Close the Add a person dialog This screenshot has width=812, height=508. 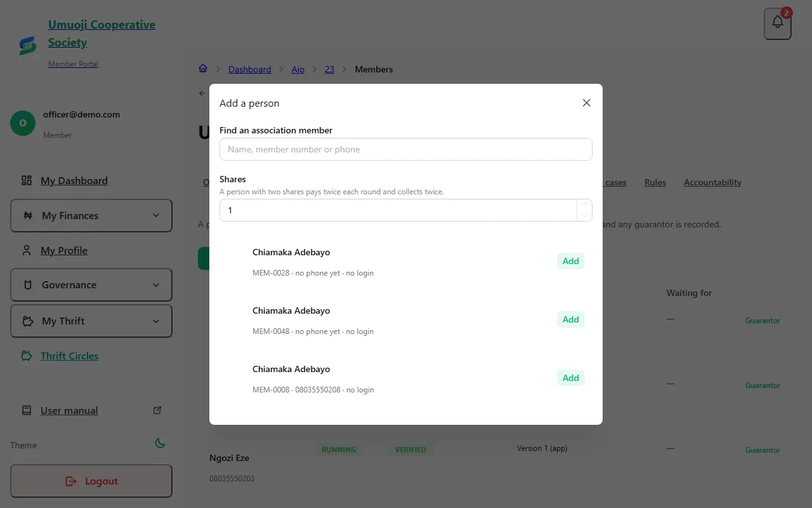tap(586, 103)
